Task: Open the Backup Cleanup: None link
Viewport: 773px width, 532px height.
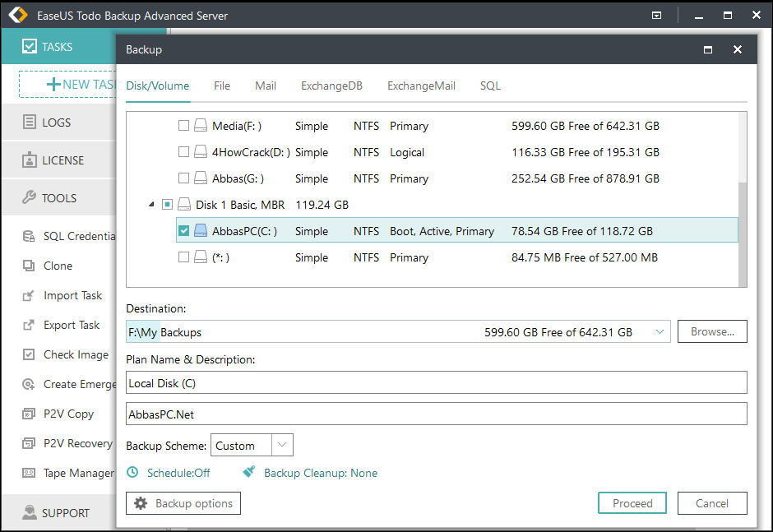Action: pos(321,473)
